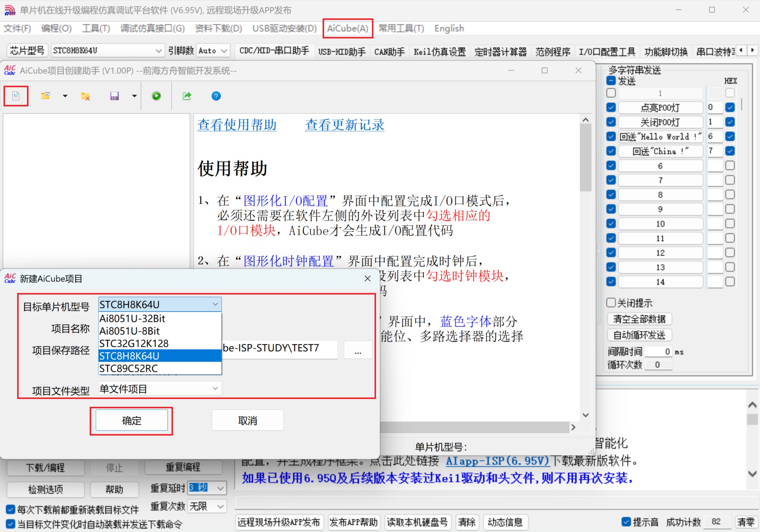Click the main app logo icon

(x=10, y=10)
